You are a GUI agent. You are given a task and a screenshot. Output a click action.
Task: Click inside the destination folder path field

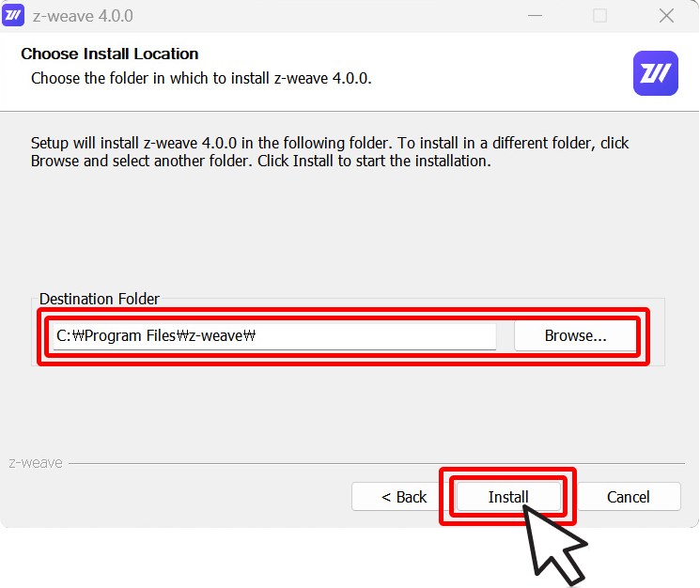(274, 335)
